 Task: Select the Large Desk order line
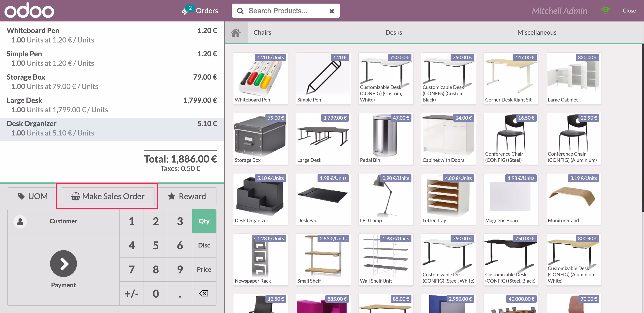(112, 105)
